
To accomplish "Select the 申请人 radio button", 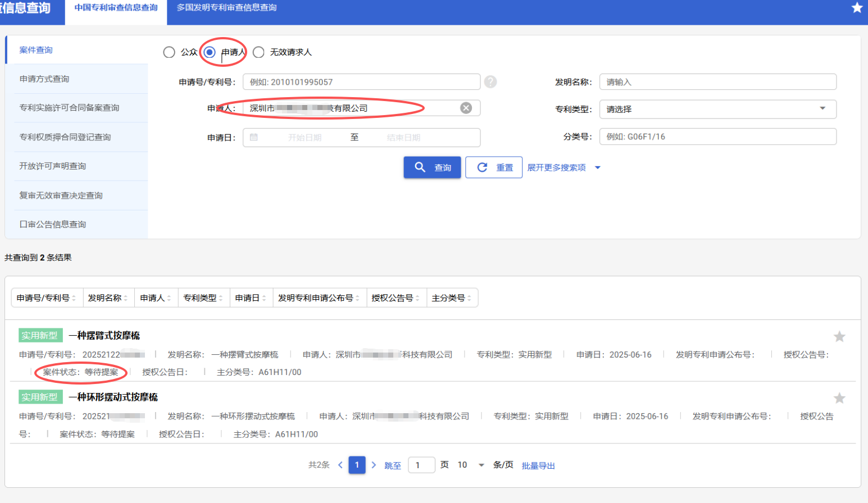I will pos(209,52).
